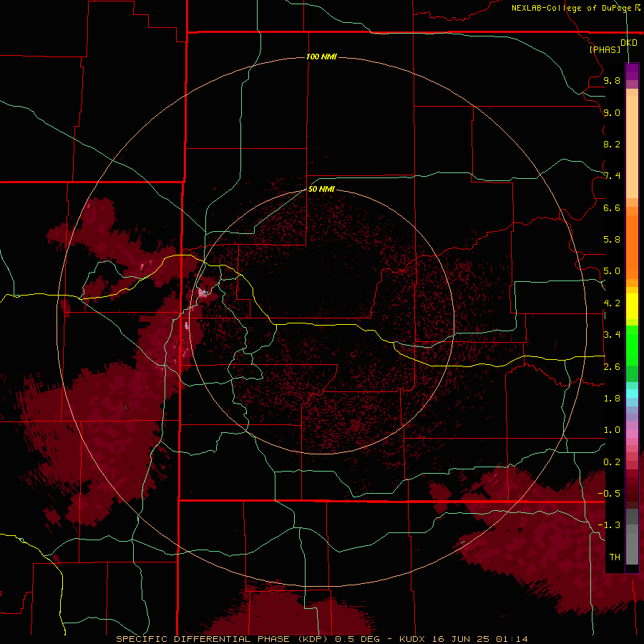Click the 7.4 value on color scale
This screenshot has width=644, height=644.
[612, 176]
